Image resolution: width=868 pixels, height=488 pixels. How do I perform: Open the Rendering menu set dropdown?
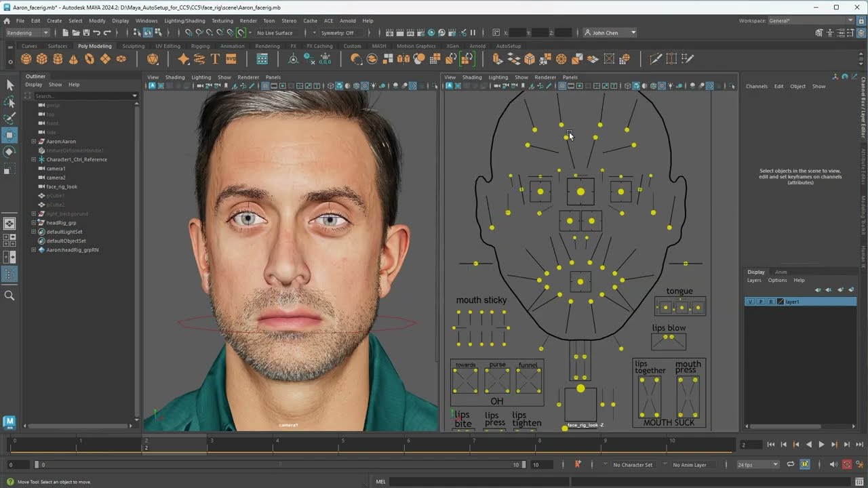coord(27,33)
